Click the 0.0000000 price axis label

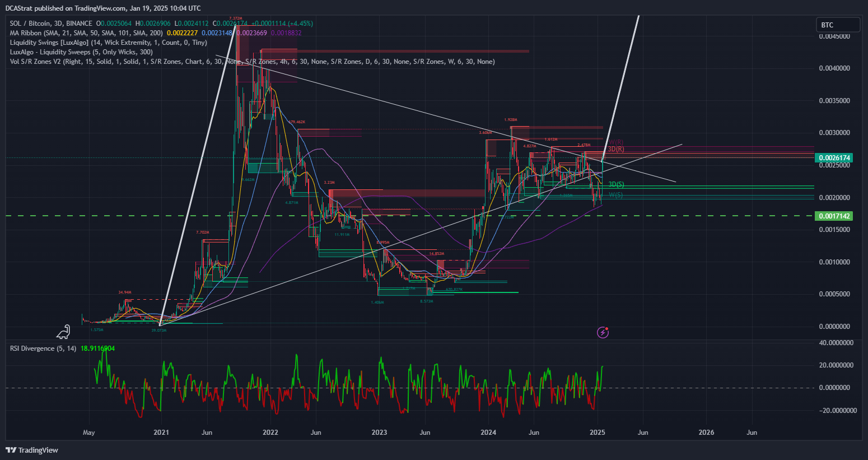(x=834, y=327)
